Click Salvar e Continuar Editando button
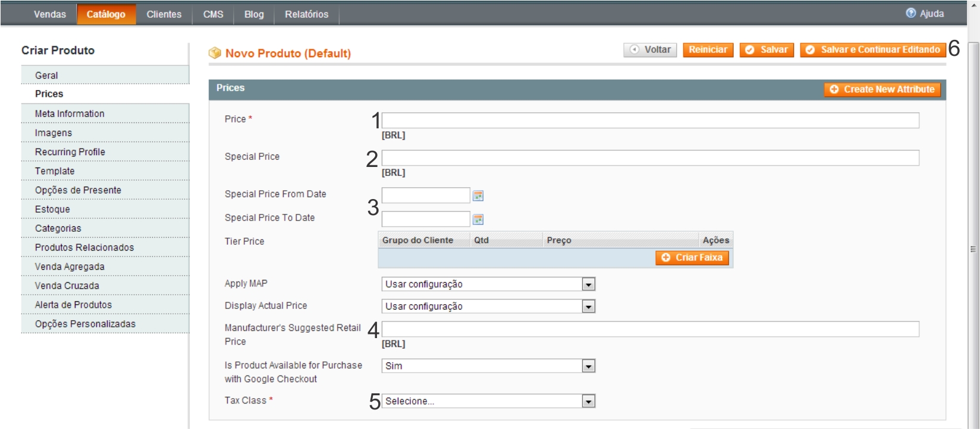The image size is (980, 429). 872,50
